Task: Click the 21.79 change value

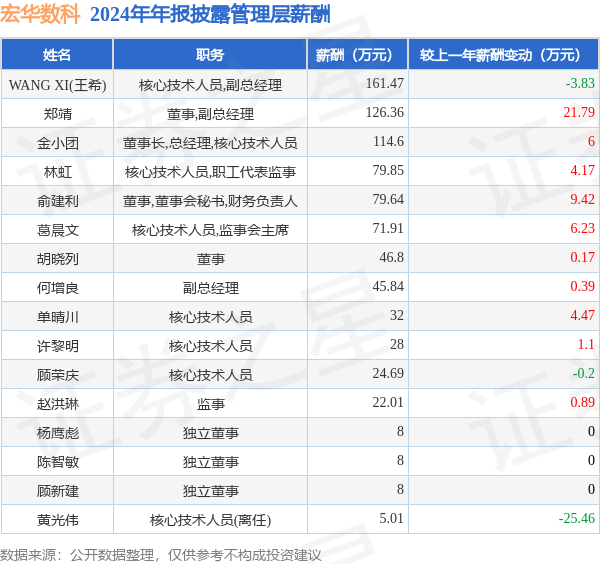Action: click(x=579, y=112)
